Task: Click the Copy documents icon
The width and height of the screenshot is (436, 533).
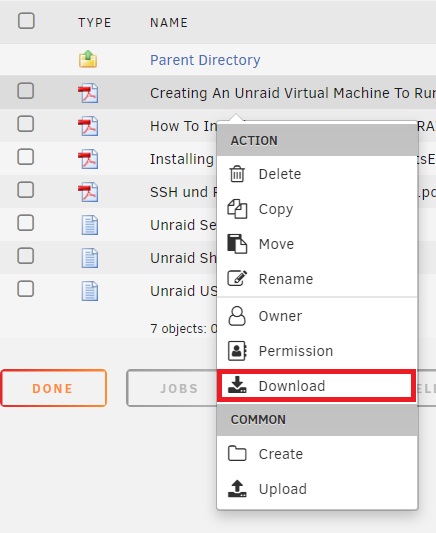Action: (237, 209)
